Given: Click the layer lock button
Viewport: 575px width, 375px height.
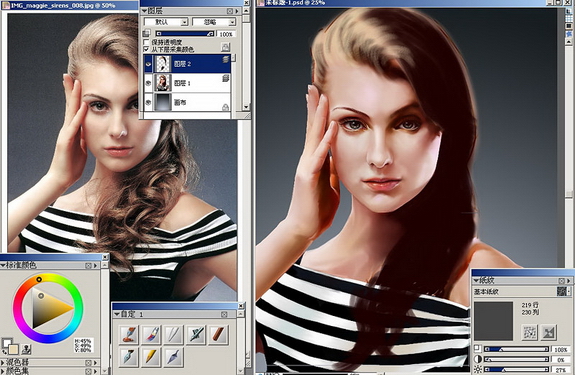Looking at the screenshot, I should [x=226, y=47].
